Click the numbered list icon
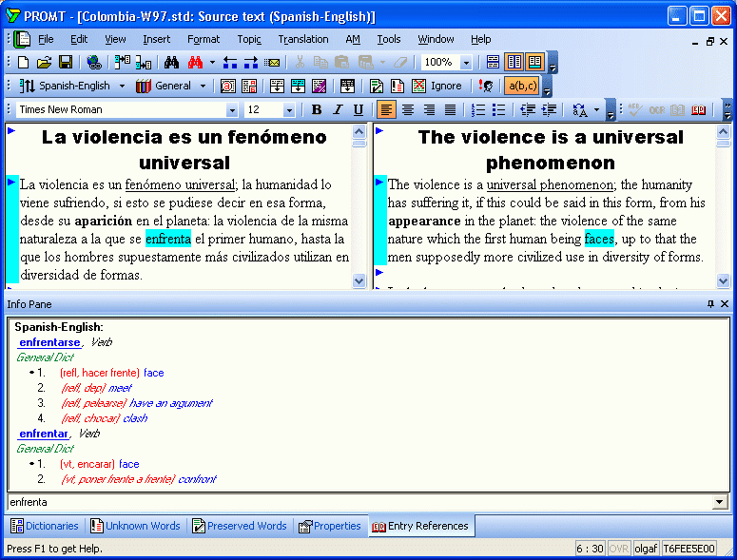Viewport: 737px width, 560px height. [478, 110]
